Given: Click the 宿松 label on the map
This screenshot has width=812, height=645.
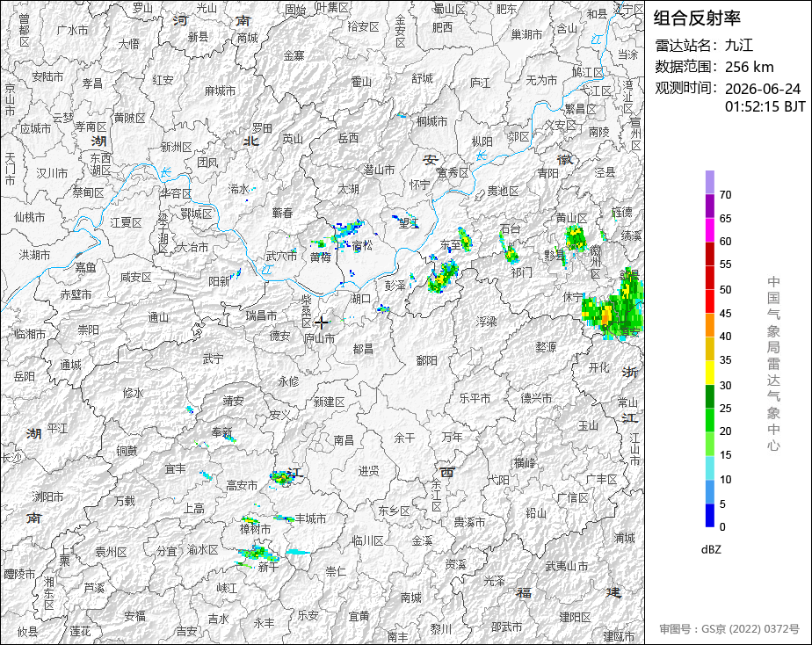Looking at the screenshot, I should point(362,245).
